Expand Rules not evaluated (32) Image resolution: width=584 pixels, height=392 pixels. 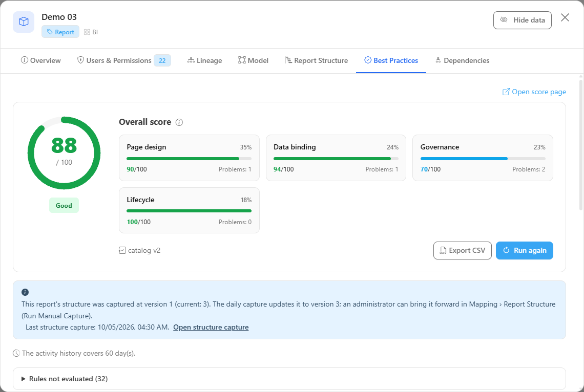289,379
